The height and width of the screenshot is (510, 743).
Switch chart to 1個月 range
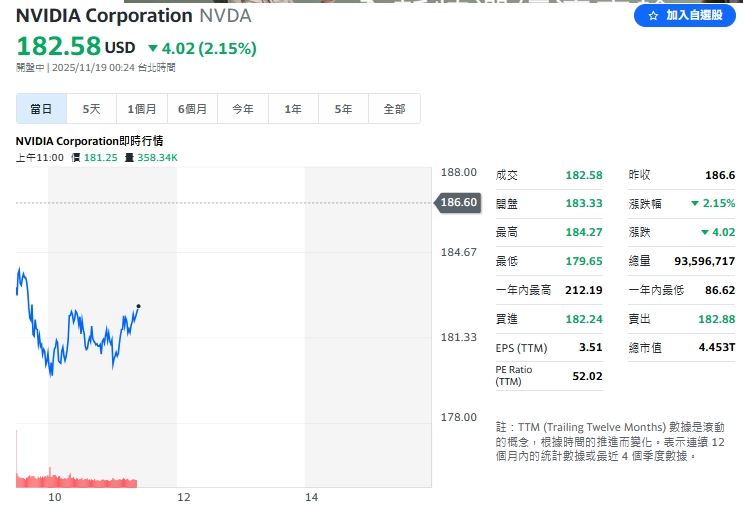(x=142, y=109)
